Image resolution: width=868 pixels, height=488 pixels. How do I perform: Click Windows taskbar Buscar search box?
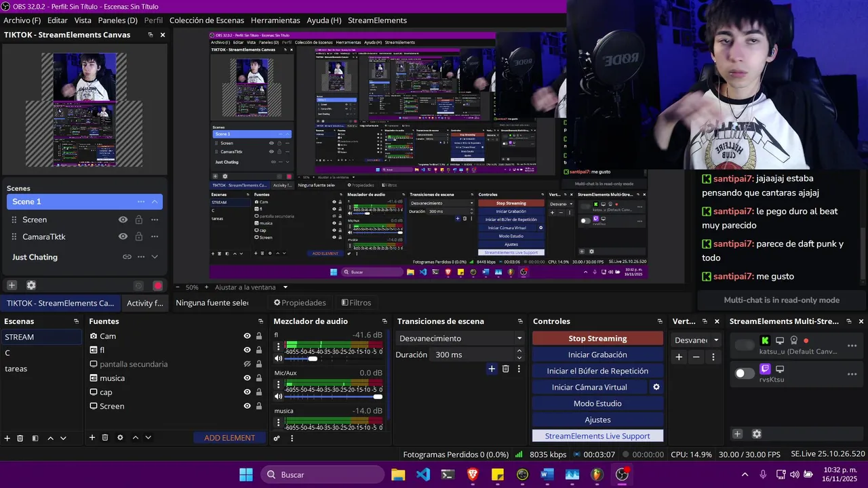(x=323, y=474)
